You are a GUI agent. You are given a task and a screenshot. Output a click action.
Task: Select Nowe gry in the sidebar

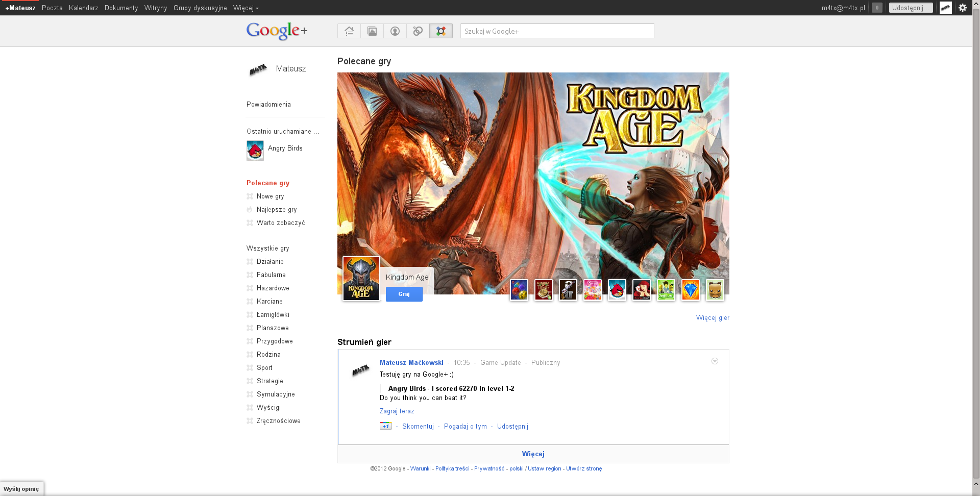pyautogui.click(x=271, y=196)
